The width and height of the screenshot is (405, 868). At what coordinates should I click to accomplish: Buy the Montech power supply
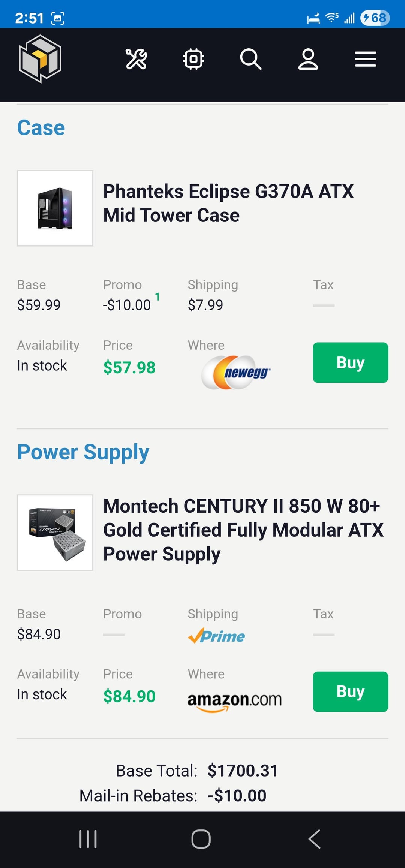pos(350,691)
